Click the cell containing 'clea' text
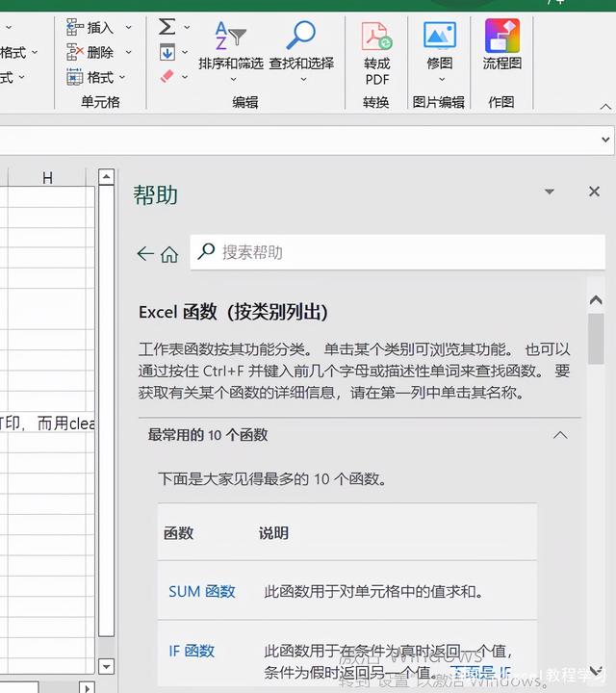The width and height of the screenshot is (616, 693). [47, 423]
